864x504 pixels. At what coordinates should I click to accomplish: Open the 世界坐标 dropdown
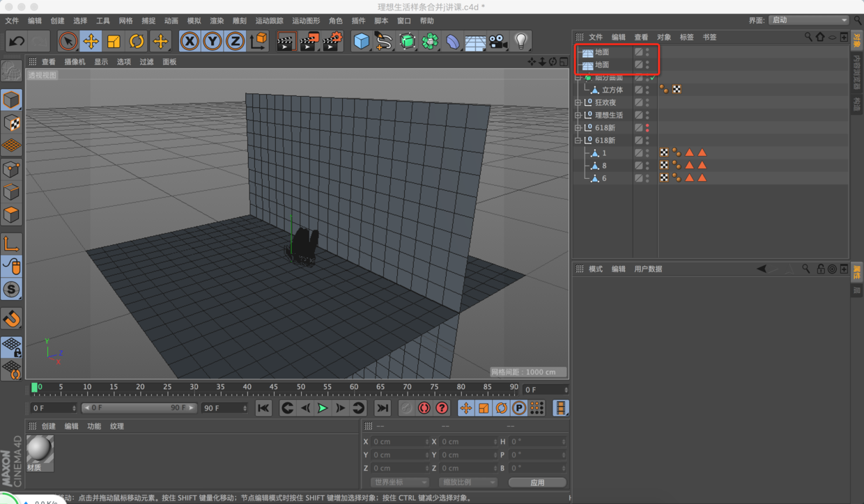(399, 482)
